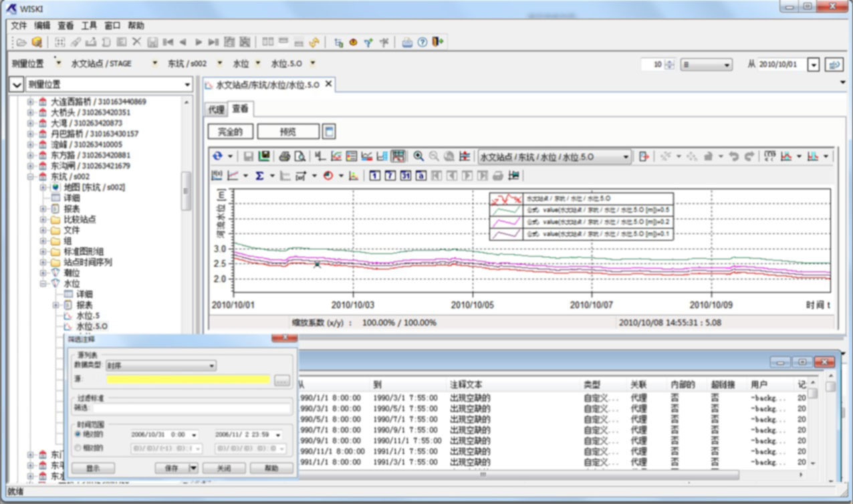The width and height of the screenshot is (853, 504).
Task: Click the 预览 button
Action: pyautogui.click(x=288, y=132)
